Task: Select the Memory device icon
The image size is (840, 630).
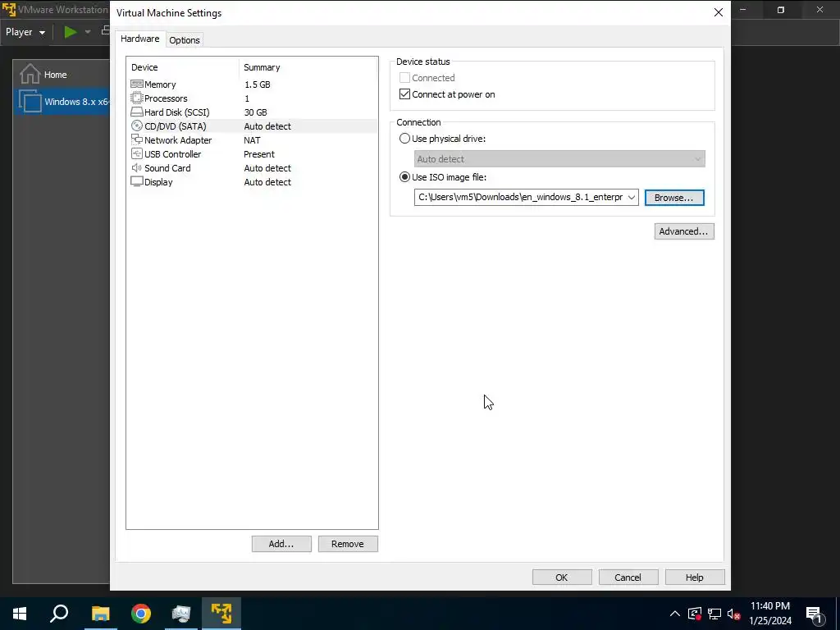Action: click(x=137, y=84)
